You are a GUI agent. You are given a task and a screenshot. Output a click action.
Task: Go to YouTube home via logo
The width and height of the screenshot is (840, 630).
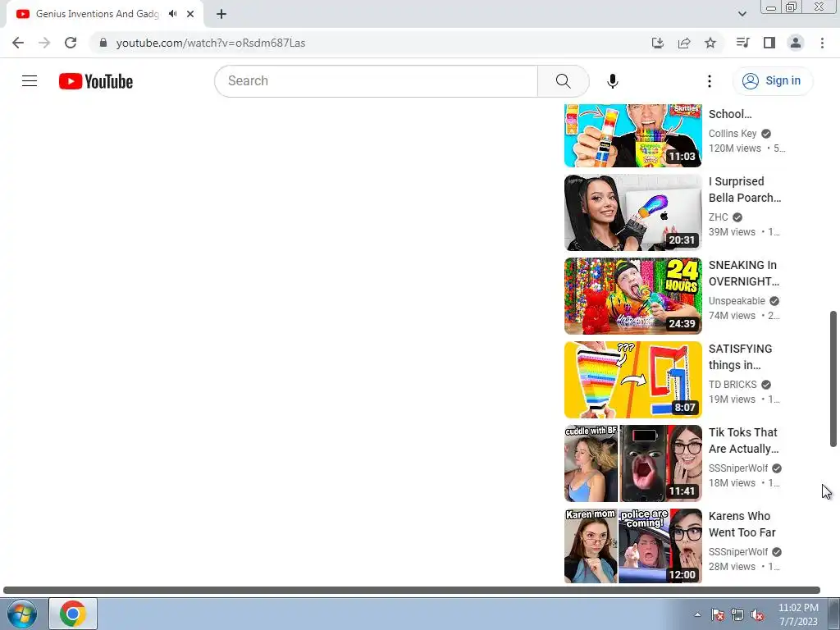click(x=96, y=81)
